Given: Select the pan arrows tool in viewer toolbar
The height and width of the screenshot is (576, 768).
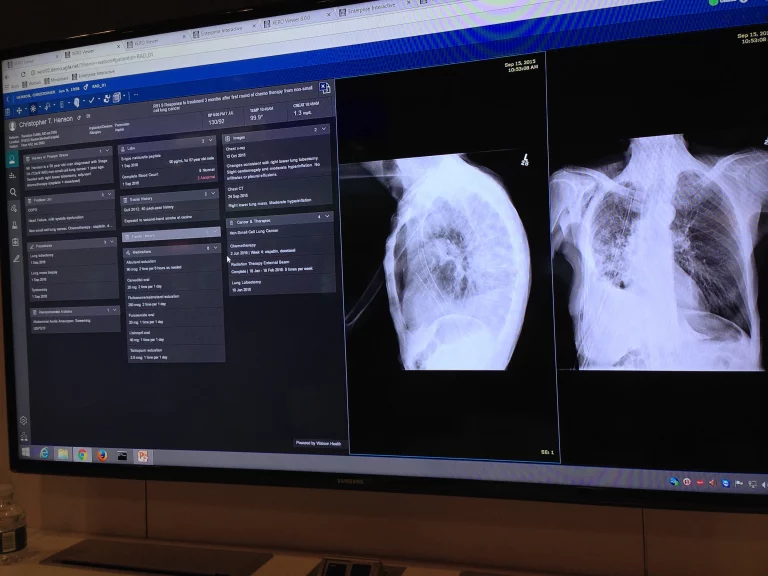Looking at the screenshot, I should (20, 111).
